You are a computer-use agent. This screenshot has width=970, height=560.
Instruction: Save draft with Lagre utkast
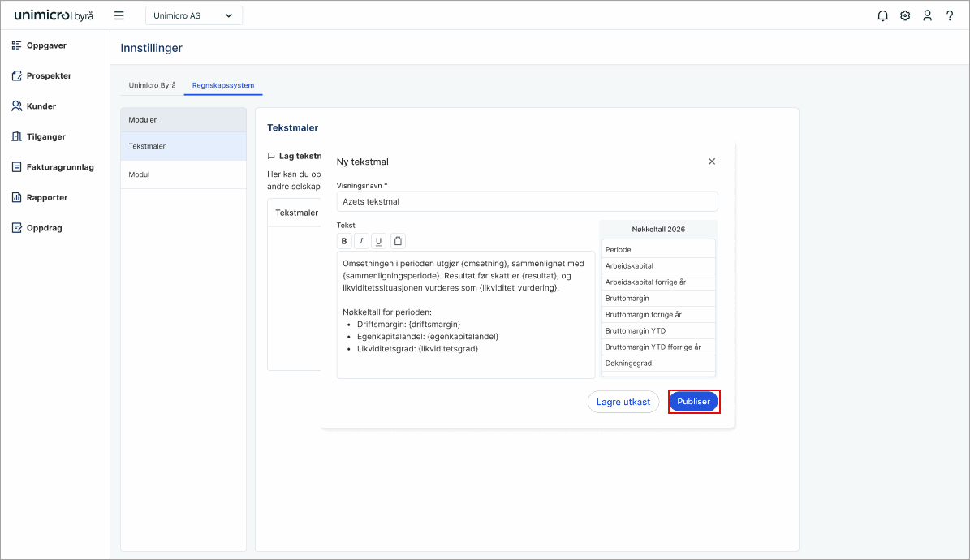click(x=623, y=403)
